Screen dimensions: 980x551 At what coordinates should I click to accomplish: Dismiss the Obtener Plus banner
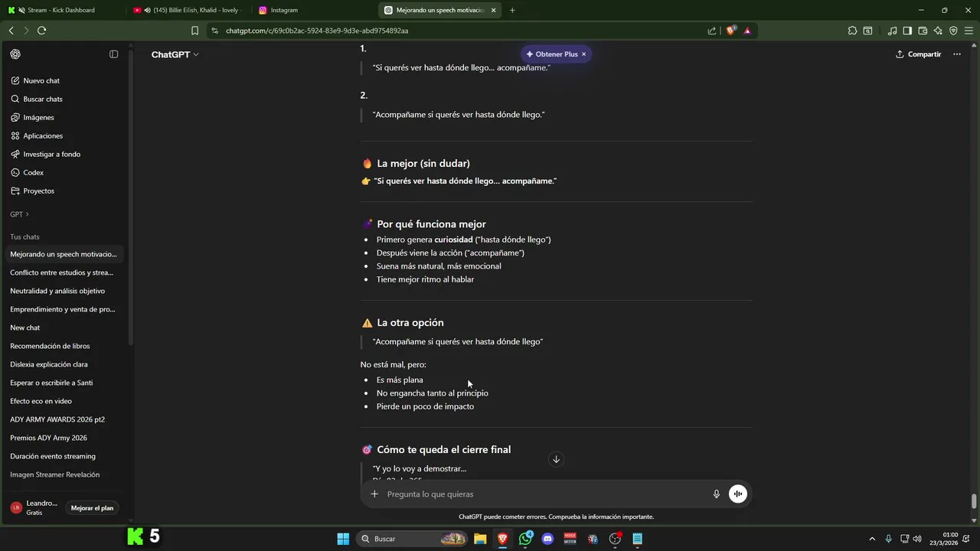583,54
